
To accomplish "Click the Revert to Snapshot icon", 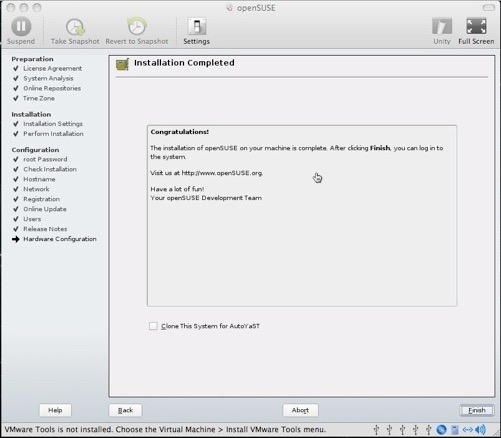I will (137, 27).
